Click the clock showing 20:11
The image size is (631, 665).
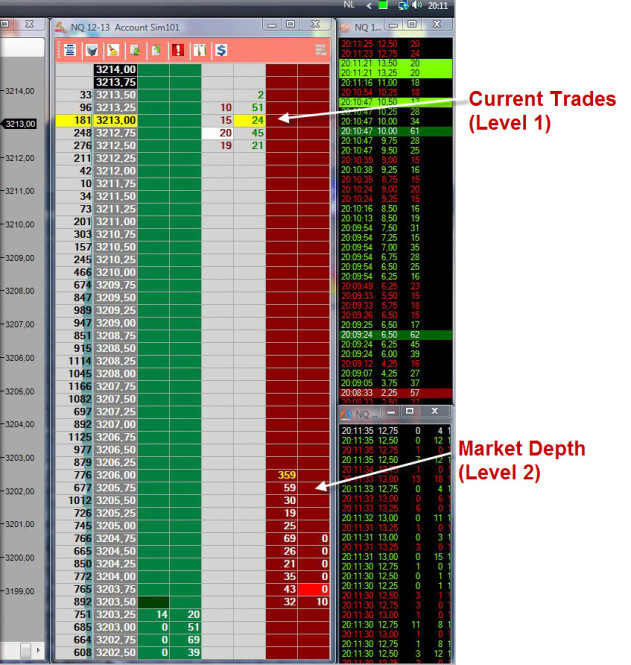[438, 6]
